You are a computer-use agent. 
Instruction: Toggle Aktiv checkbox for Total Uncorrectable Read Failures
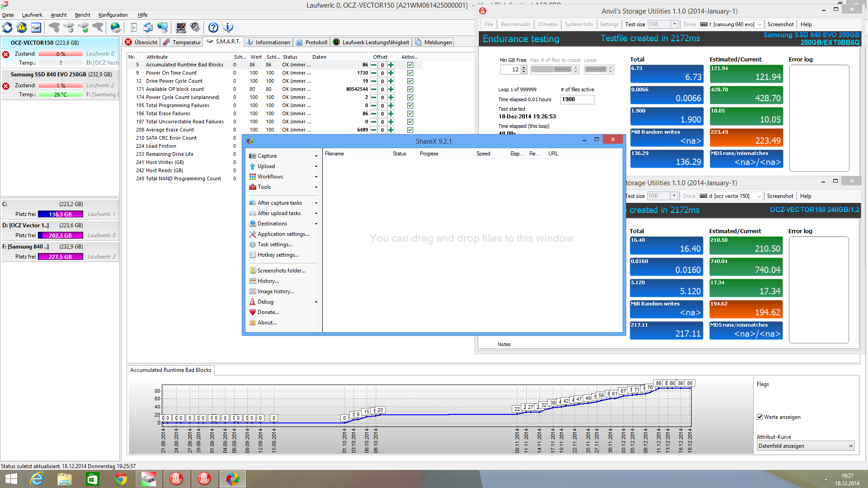pos(410,122)
